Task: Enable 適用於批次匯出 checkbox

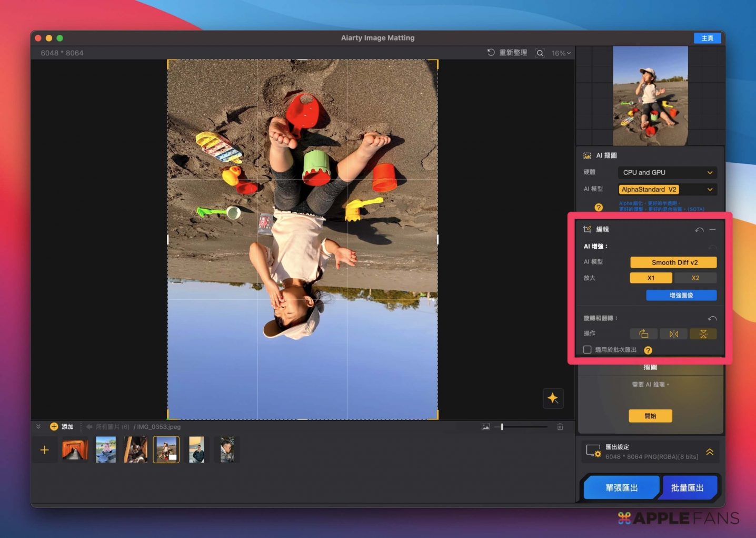Action: coord(588,349)
